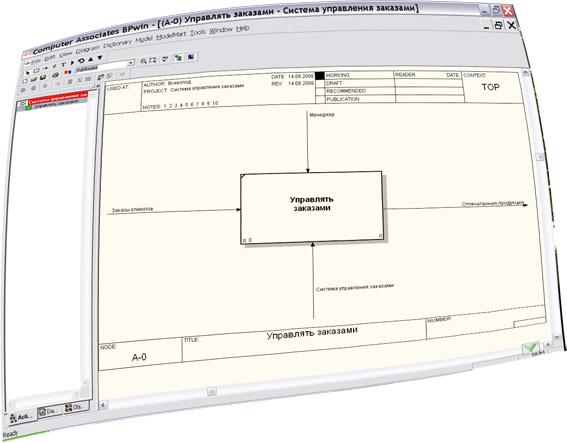Select the activity box drawing tool
The image size is (567, 443).
point(36,71)
